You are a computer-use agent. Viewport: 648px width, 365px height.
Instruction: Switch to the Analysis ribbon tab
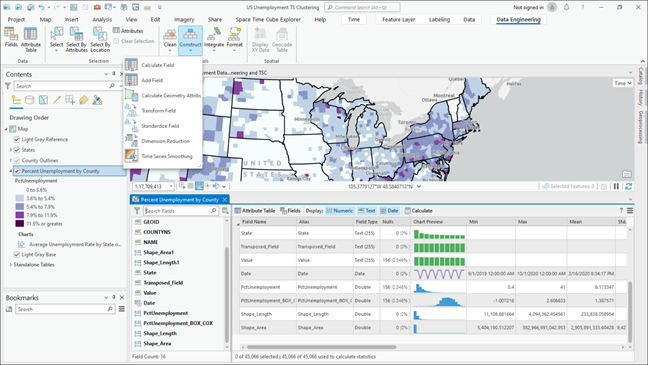(x=102, y=19)
